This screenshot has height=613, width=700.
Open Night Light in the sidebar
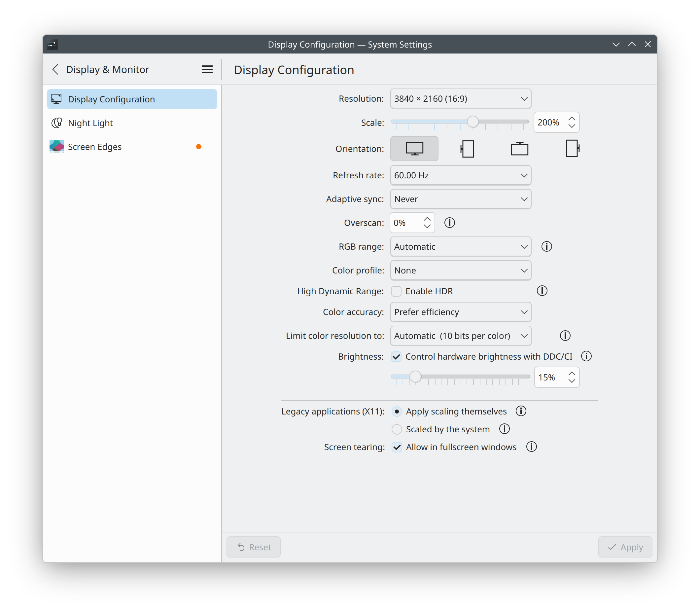[90, 123]
